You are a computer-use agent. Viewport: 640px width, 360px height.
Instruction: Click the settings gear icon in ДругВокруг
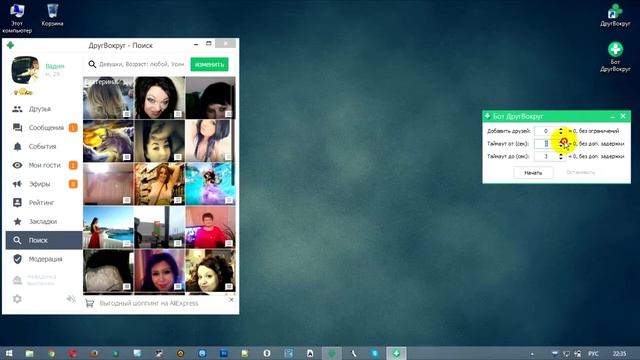17,299
